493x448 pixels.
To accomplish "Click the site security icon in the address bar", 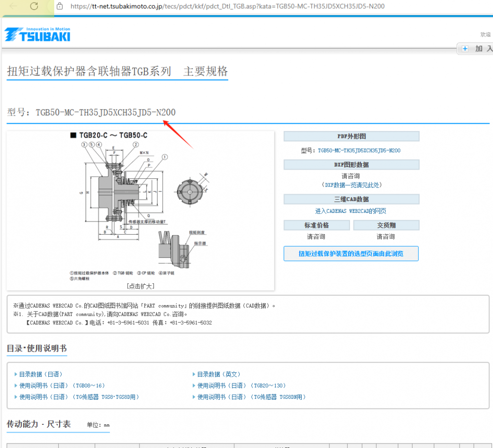I will coord(59,7).
